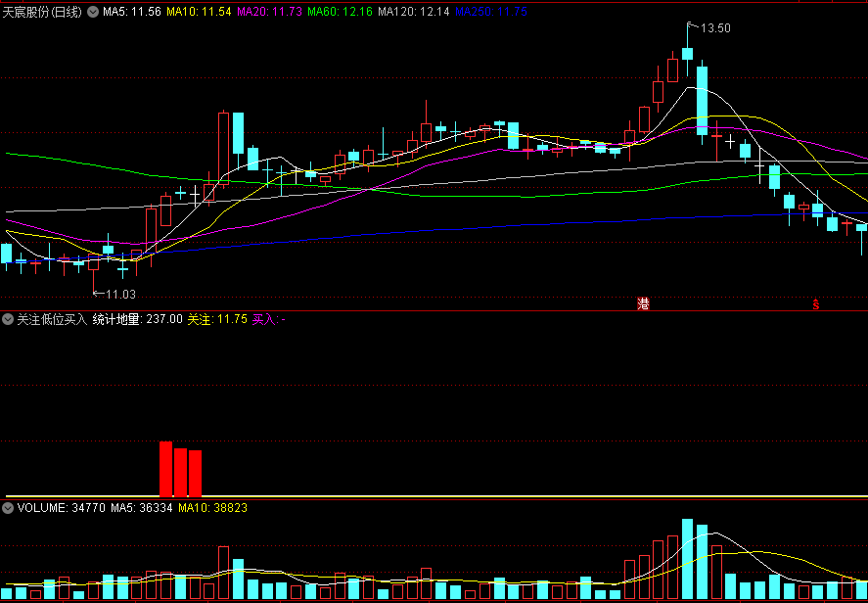Click the 11.03 low price label

point(120,294)
